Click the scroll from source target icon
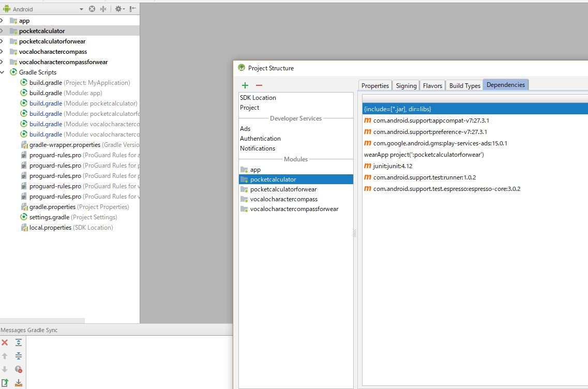This screenshot has width=588, height=389. (92, 9)
